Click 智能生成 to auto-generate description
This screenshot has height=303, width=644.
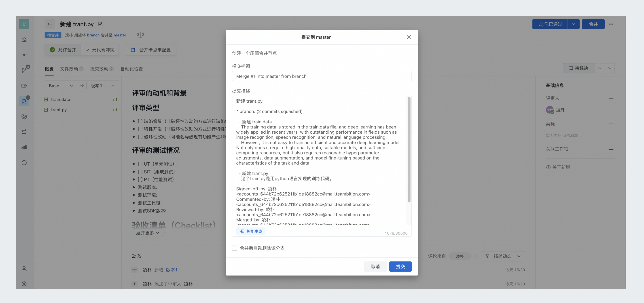pyautogui.click(x=251, y=231)
